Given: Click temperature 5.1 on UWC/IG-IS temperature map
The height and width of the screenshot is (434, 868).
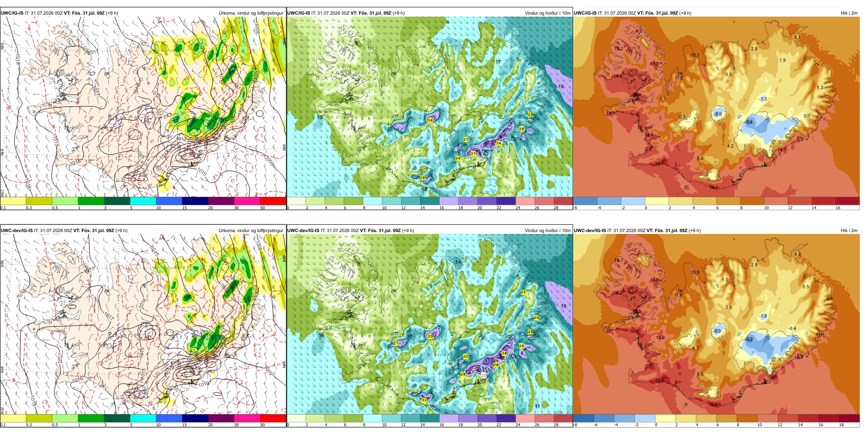Looking at the screenshot, I should click(798, 37).
